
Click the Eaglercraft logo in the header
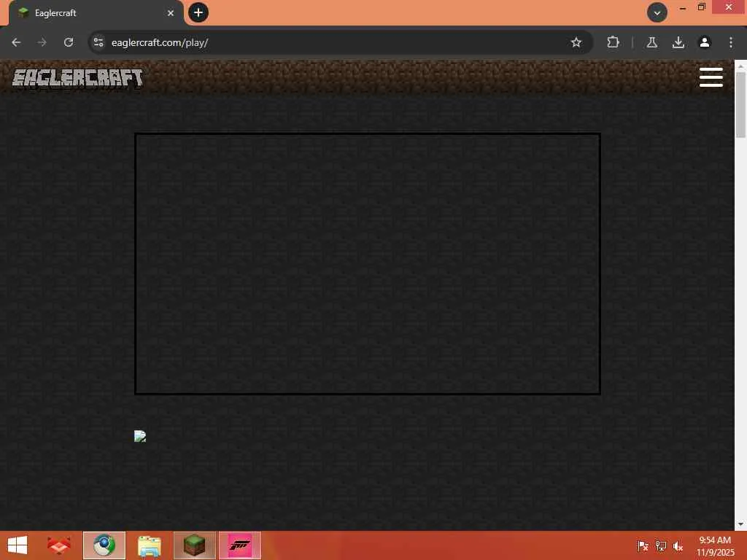tap(77, 78)
